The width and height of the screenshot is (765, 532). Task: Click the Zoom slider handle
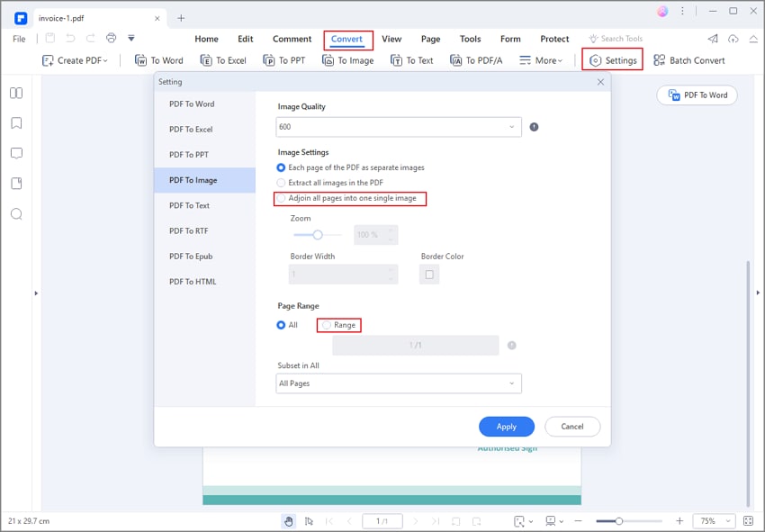pyautogui.click(x=318, y=235)
